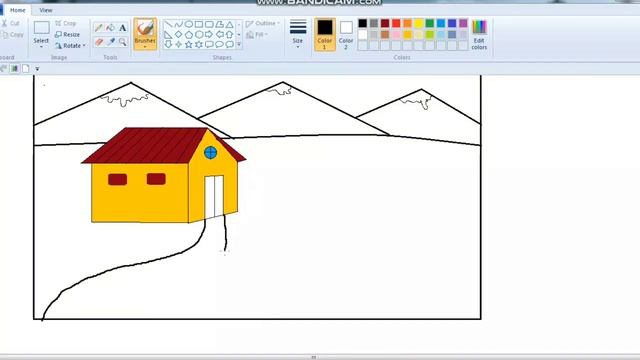640x360 pixels.
Task: Switch to the Home ribbon tab
Action: tap(18, 10)
